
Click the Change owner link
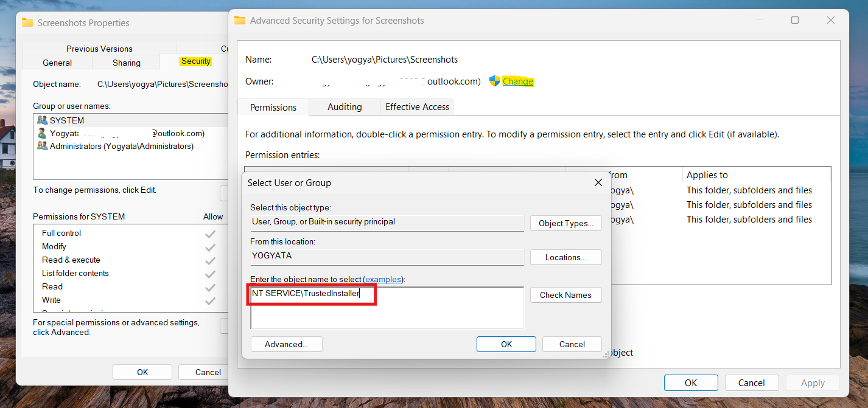tap(518, 81)
